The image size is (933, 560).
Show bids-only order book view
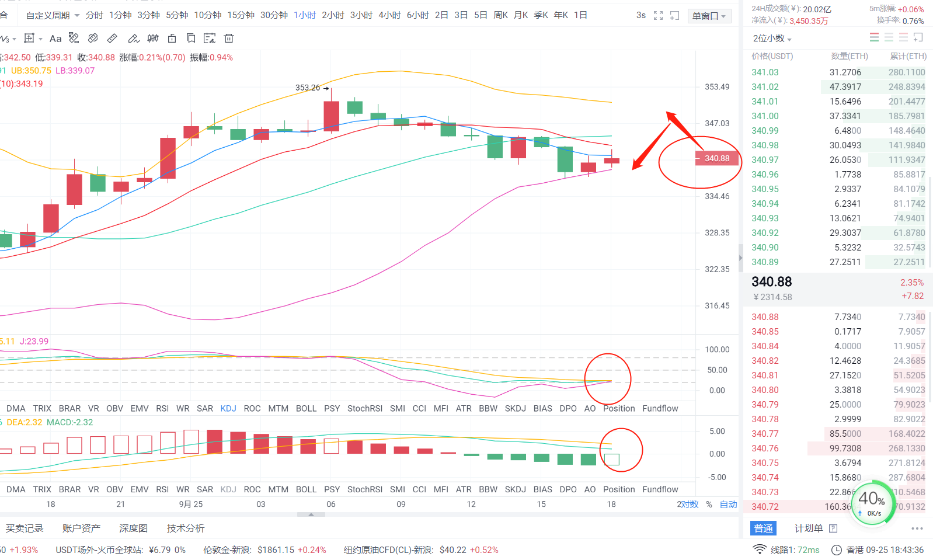[x=889, y=37]
